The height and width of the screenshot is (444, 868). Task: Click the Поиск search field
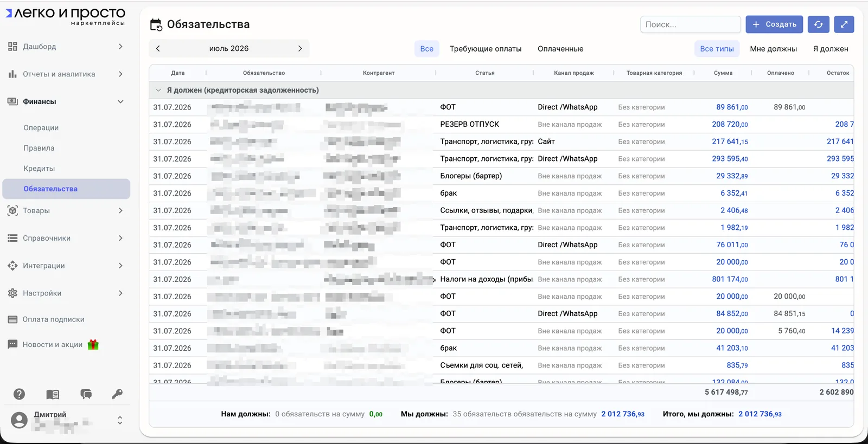[691, 24]
